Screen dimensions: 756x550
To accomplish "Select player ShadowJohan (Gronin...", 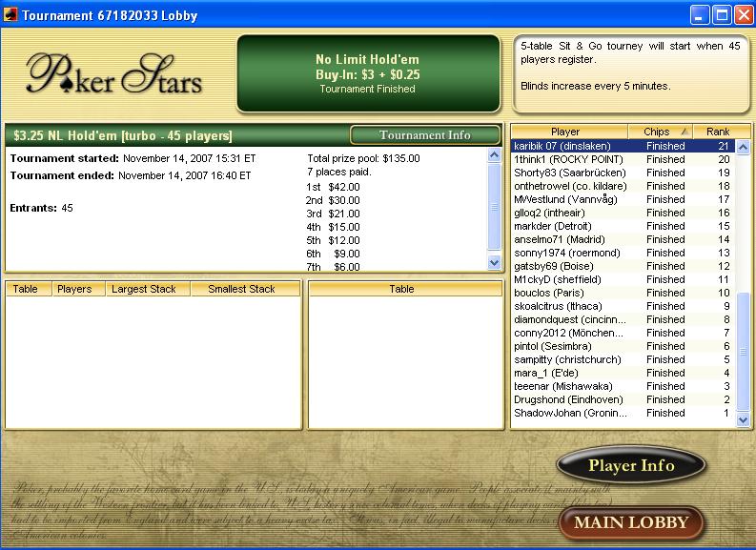I will pos(623,413).
